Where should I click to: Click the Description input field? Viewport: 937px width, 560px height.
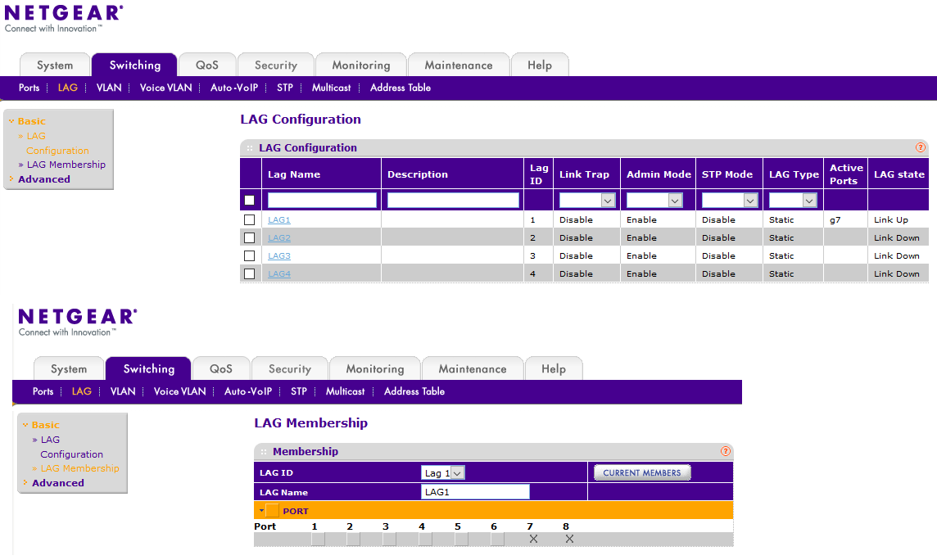452,200
